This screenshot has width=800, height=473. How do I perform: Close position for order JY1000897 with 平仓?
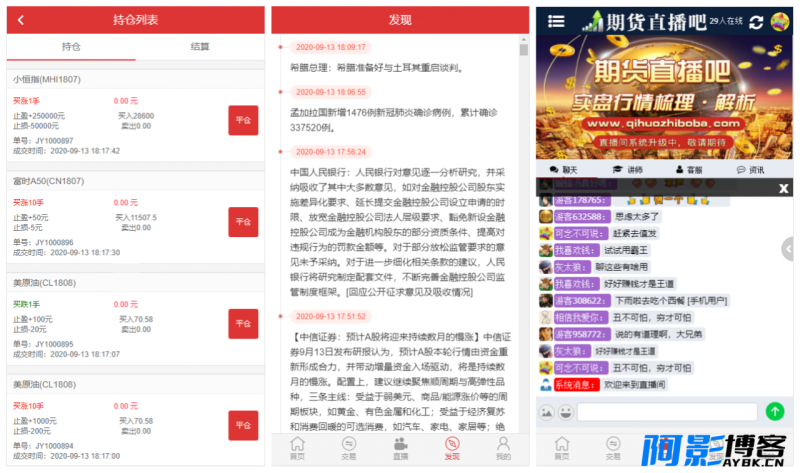point(243,120)
